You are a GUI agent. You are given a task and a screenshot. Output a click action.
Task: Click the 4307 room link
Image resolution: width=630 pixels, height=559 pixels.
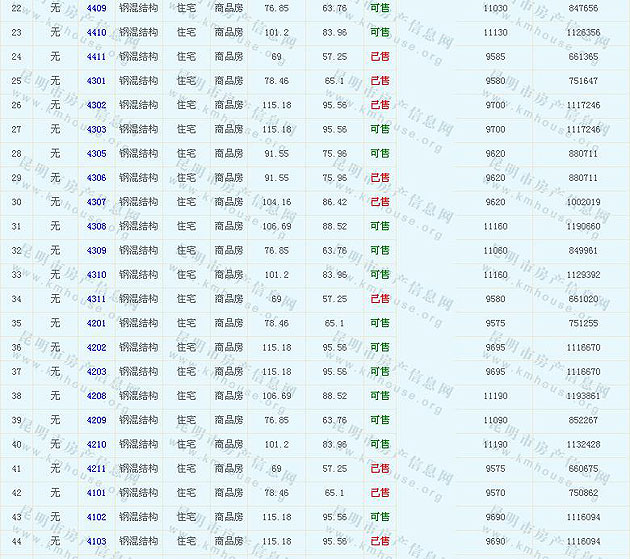coord(96,202)
